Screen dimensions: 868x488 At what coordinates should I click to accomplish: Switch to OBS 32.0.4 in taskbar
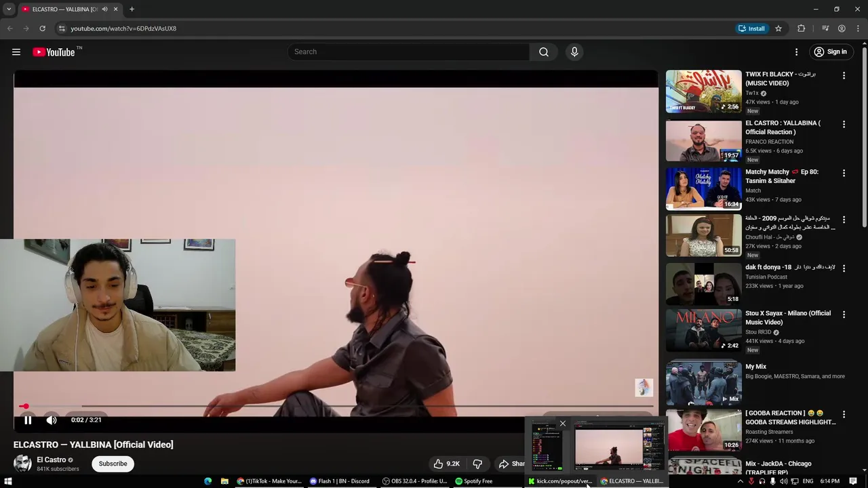click(414, 481)
